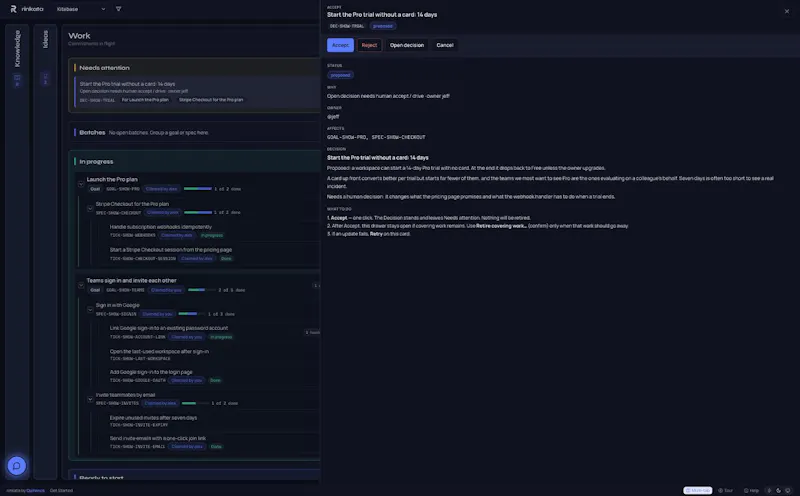The image size is (800, 496).
Task: Click progress bar of Launch the Pro plan
Action: [197, 189]
